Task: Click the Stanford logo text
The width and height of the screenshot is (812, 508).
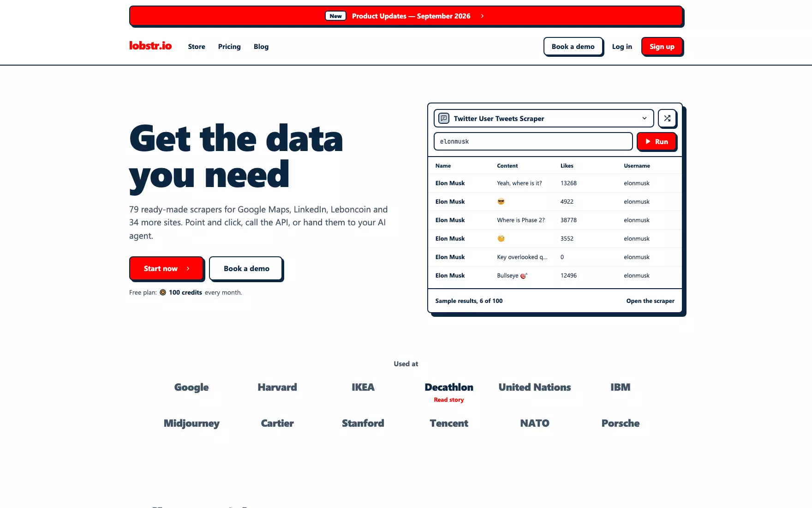Action: point(363,423)
